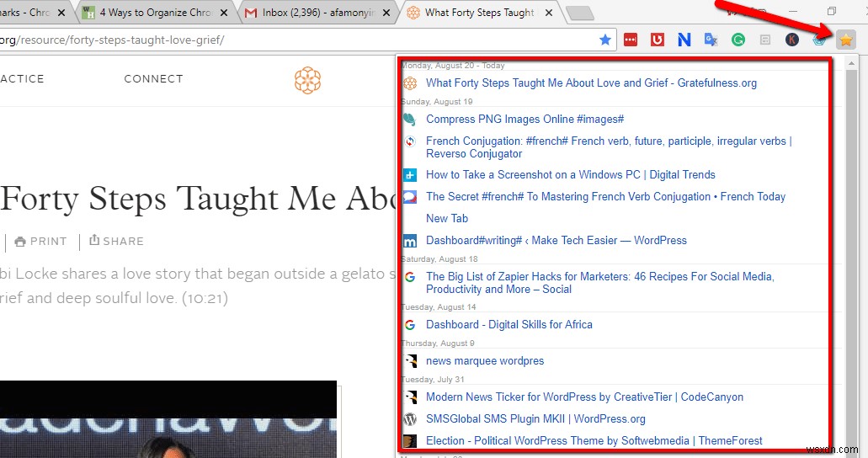The height and width of the screenshot is (458, 868).
Task: Click the Gratefulness flower logo on the page
Action: [x=308, y=80]
